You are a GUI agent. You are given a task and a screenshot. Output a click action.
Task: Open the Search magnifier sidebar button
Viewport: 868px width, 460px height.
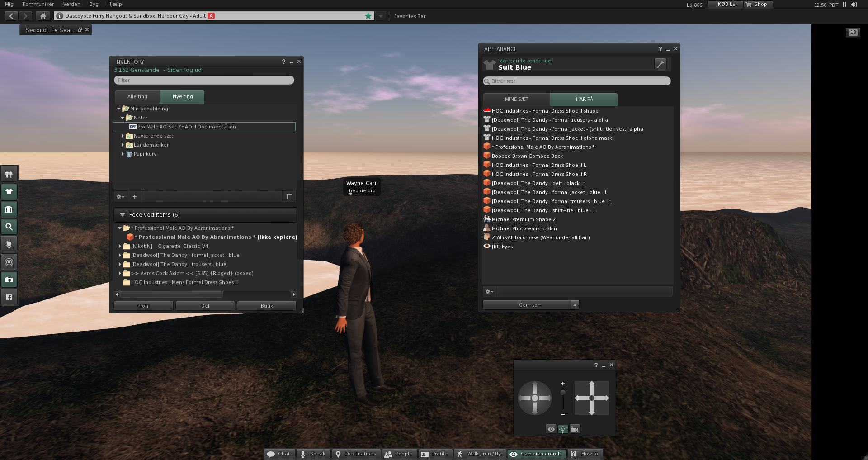pos(9,227)
